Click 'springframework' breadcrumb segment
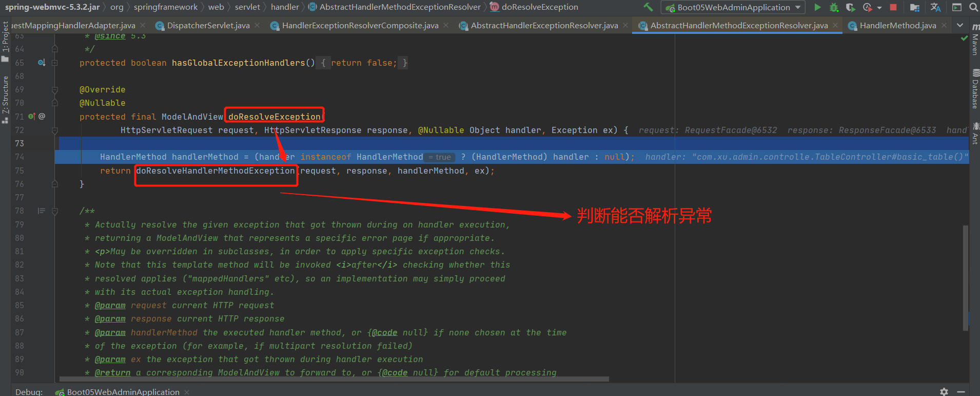This screenshot has width=980, height=396. pyautogui.click(x=166, y=7)
